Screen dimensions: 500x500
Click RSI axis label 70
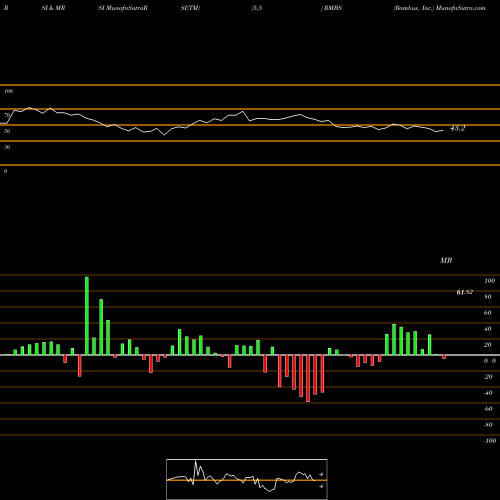click(7, 115)
